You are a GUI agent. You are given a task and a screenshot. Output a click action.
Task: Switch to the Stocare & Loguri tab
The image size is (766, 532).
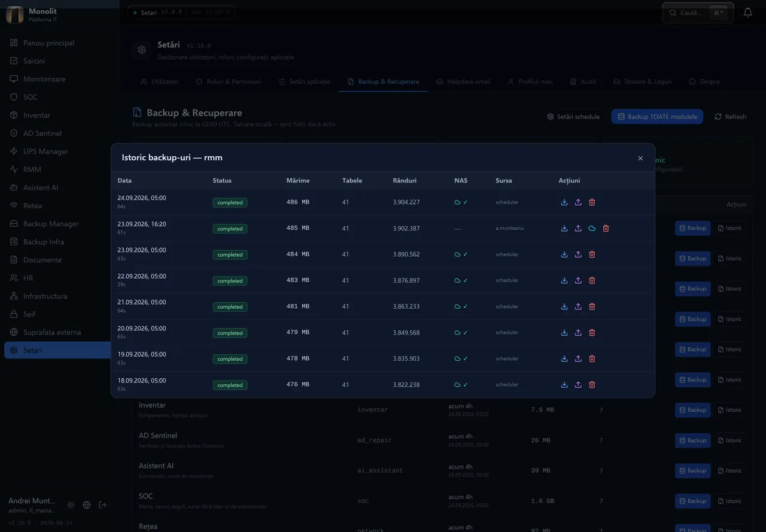point(643,81)
